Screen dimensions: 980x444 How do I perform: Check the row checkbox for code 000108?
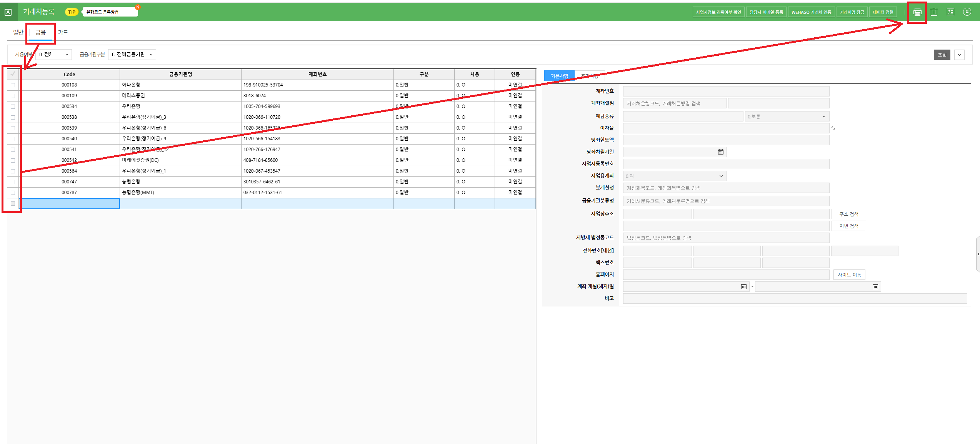tap(13, 85)
